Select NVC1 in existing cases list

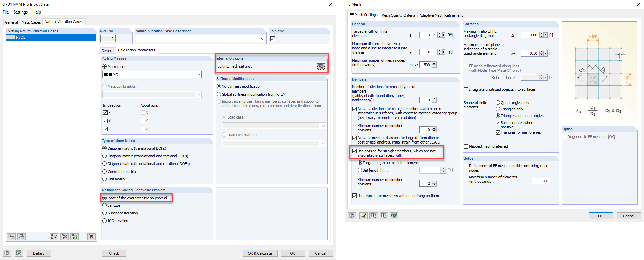tap(51, 37)
